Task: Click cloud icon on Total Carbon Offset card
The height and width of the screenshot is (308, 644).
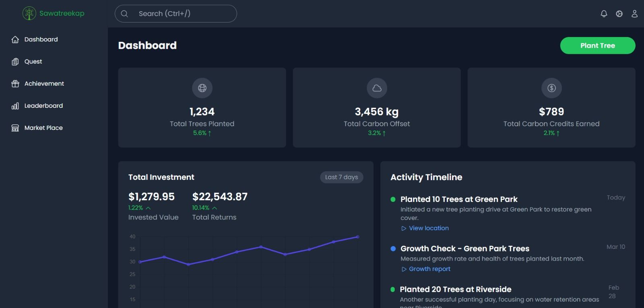Action: 377,88
